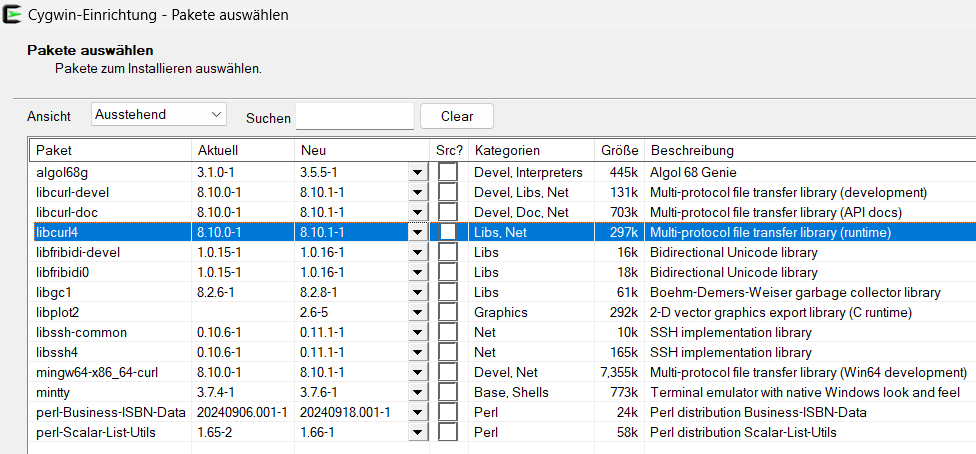Toggle source checkbox for perl-Scalar-List-Utils
The width and height of the screenshot is (976, 454).
point(448,432)
